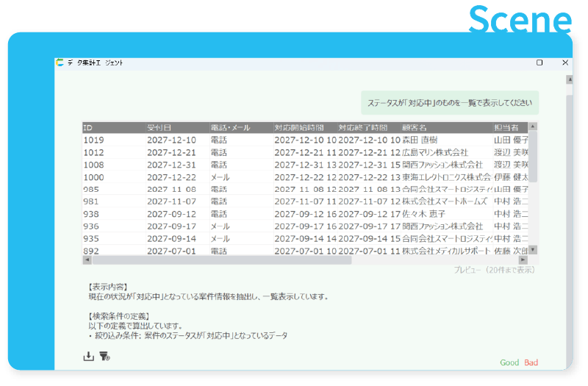Click the table's scroll down arrow
Screen dimensions: 588x386
coord(534,250)
